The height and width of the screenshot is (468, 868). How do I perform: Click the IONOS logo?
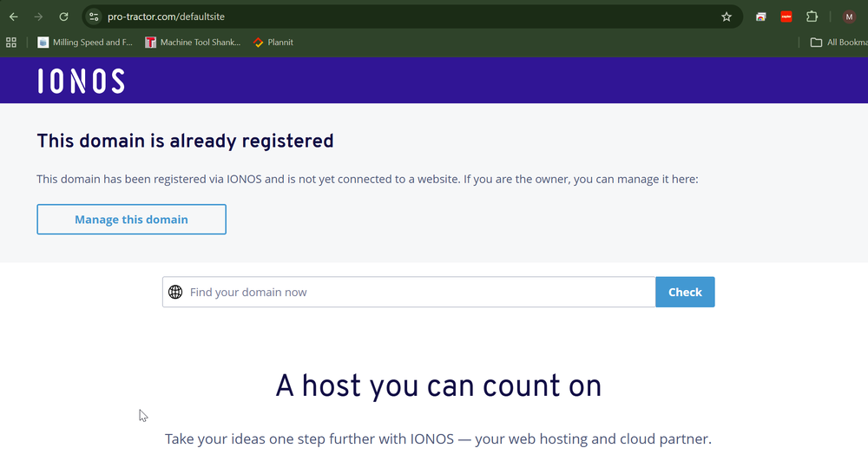point(82,81)
